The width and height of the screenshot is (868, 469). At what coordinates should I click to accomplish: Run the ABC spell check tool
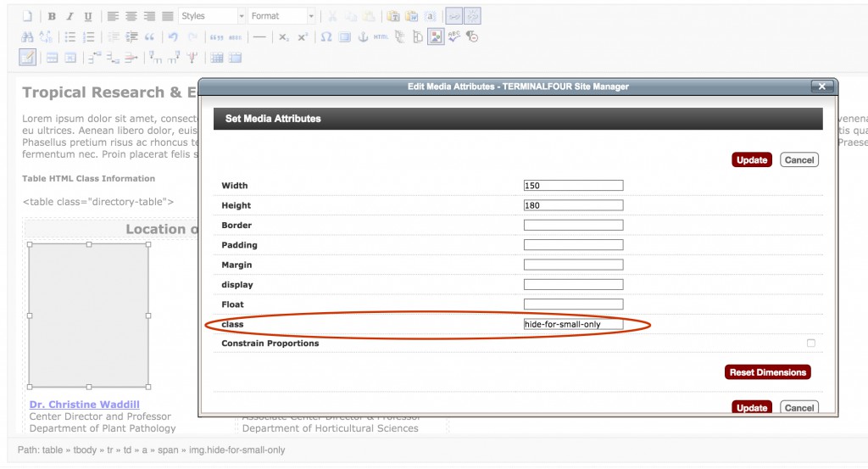click(454, 36)
